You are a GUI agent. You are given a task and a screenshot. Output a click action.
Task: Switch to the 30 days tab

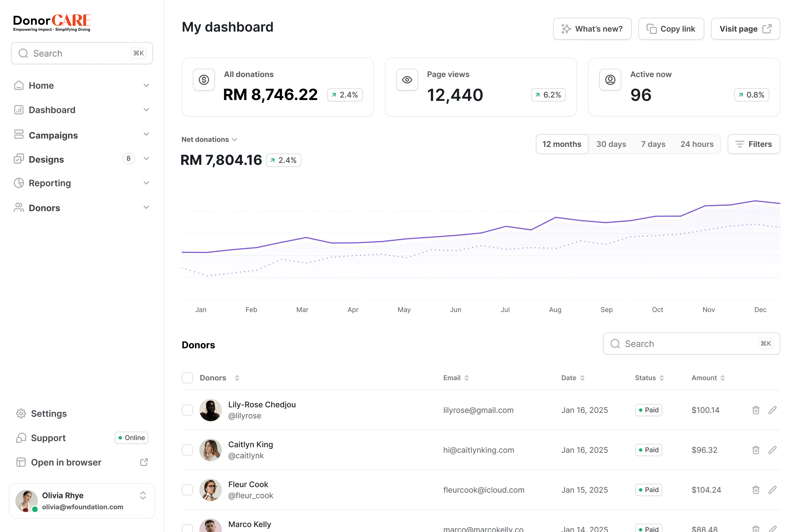click(611, 144)
